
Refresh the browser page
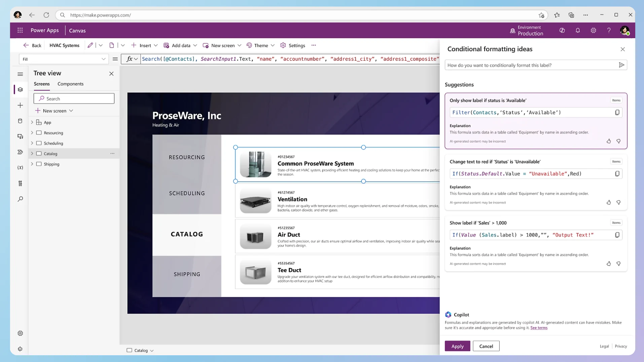(46, 15)
